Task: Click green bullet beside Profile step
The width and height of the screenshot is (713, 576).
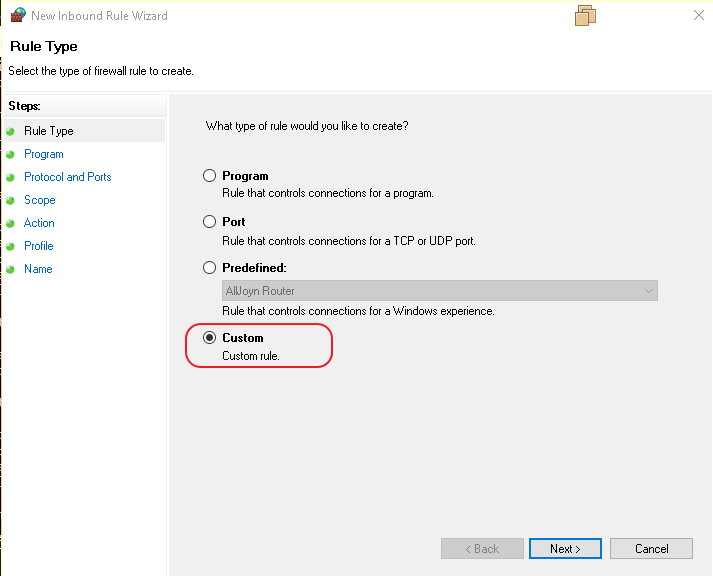Action: [x=10, y=246]
